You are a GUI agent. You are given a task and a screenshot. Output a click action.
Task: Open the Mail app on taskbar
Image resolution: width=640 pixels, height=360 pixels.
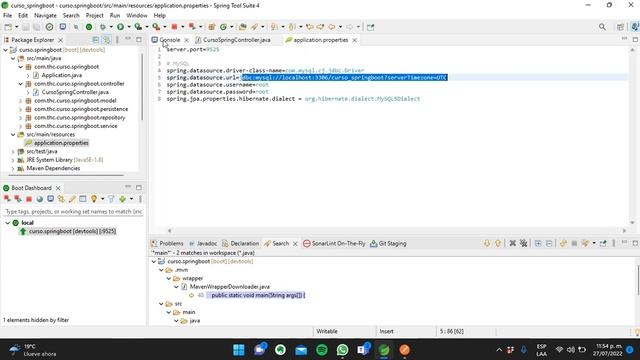pyautogui.click(x=301, y=350)
